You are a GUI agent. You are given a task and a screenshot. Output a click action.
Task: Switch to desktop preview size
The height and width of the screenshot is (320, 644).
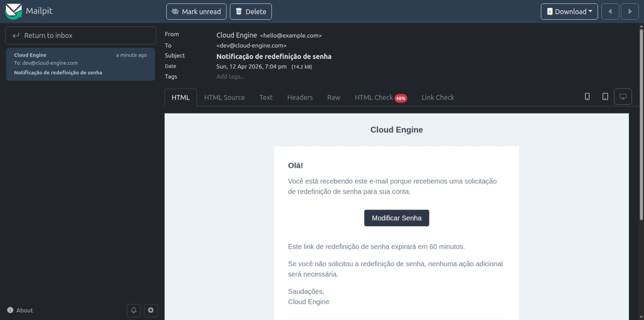pyautogui.click(x=623, y=97)
